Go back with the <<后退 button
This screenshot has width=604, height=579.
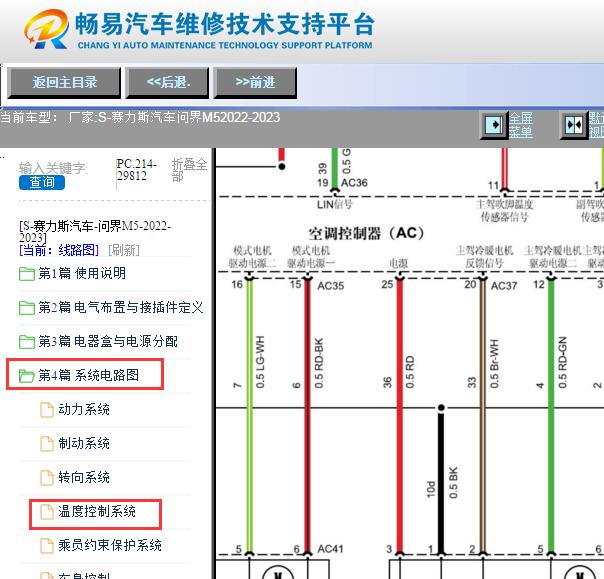tap(167, 82)
